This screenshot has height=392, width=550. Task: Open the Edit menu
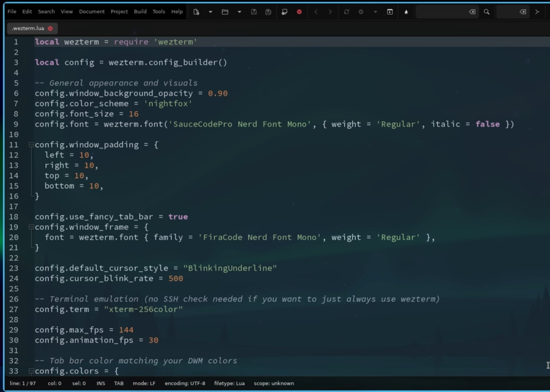[x=27, y=11]
